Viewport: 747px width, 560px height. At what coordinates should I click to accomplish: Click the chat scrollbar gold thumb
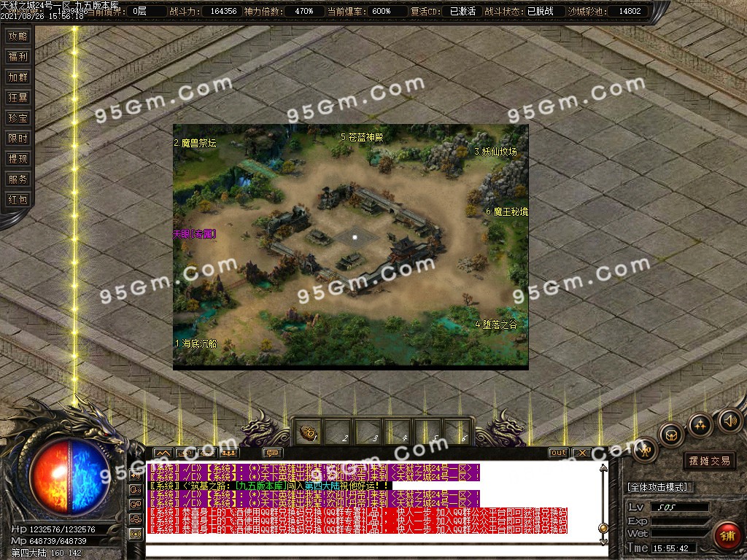(603, 528)
